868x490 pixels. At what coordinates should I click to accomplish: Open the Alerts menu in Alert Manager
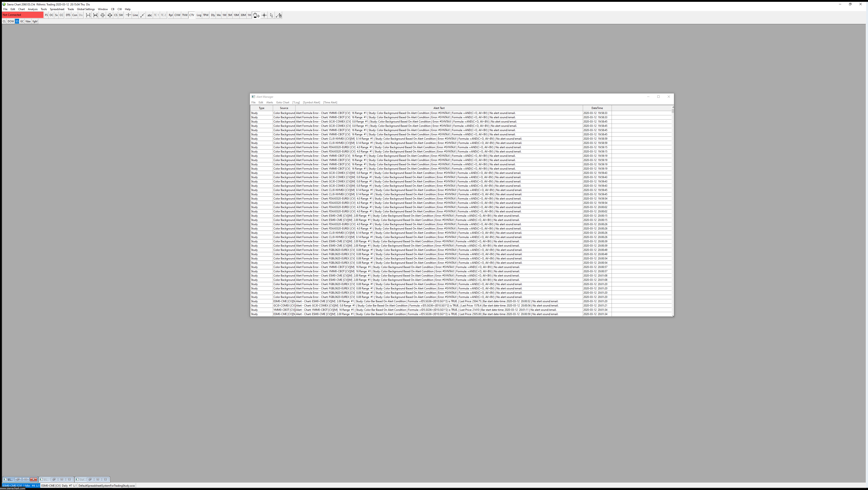pos(270,102)
